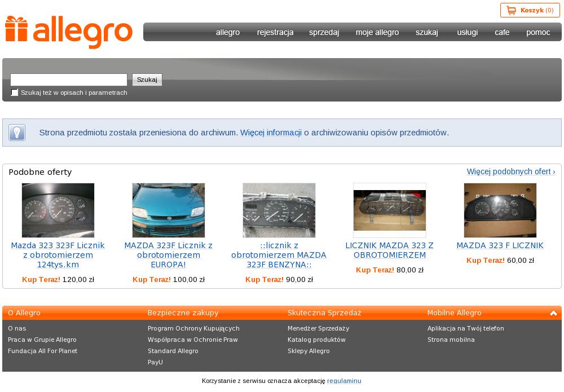Open Program Ochrony Kupujących link
The width and height of the screenshot is (564, 392).
coord(193,328)
